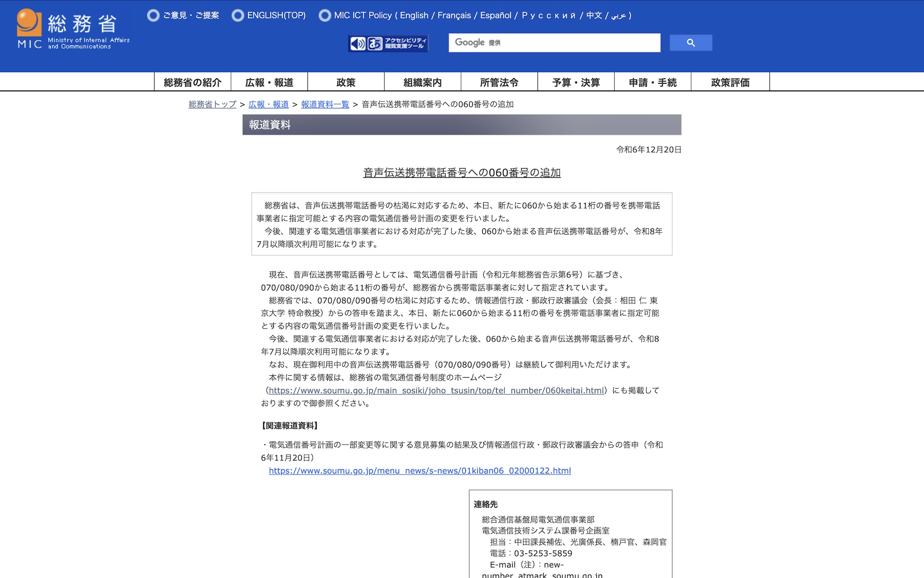Click the blue search magnifier button

click(691, 43)
